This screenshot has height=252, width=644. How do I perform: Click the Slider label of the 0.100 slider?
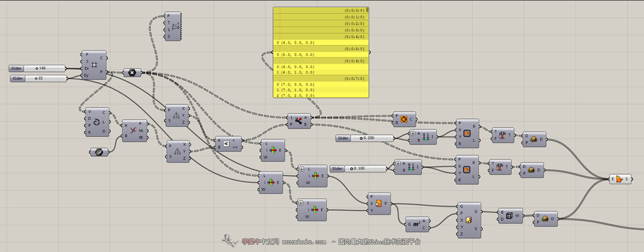(338, 169)
